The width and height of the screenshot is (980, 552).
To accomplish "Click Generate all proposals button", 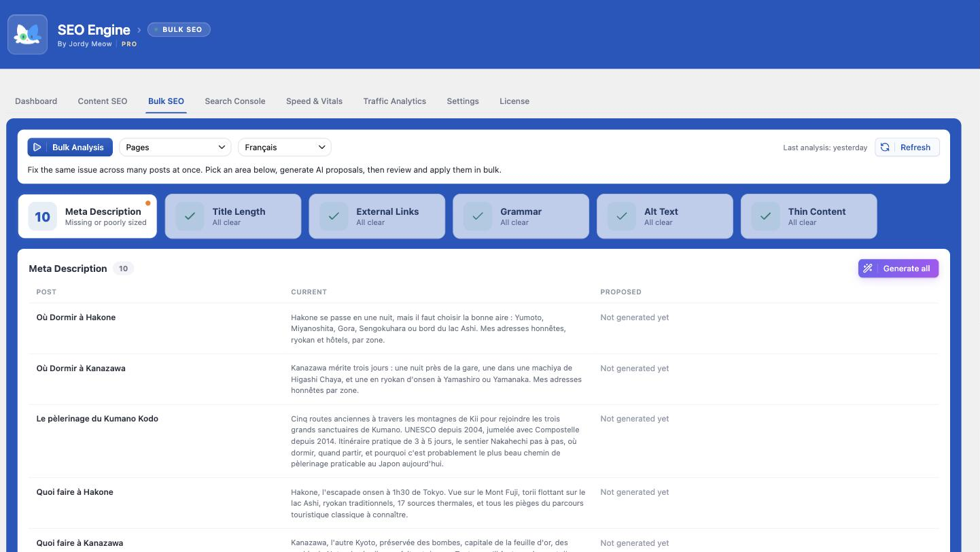I will (x=898, y=269).
